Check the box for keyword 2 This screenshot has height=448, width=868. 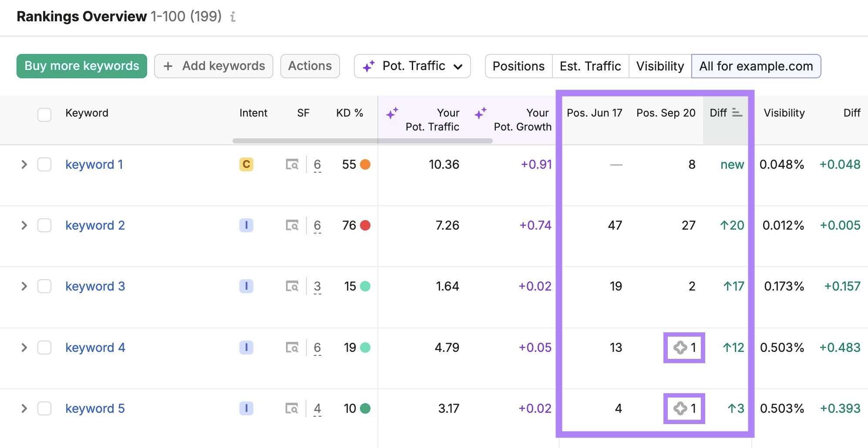[44, 225]
